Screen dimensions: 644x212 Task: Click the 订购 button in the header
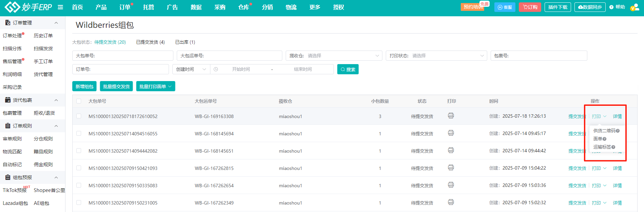530,7
